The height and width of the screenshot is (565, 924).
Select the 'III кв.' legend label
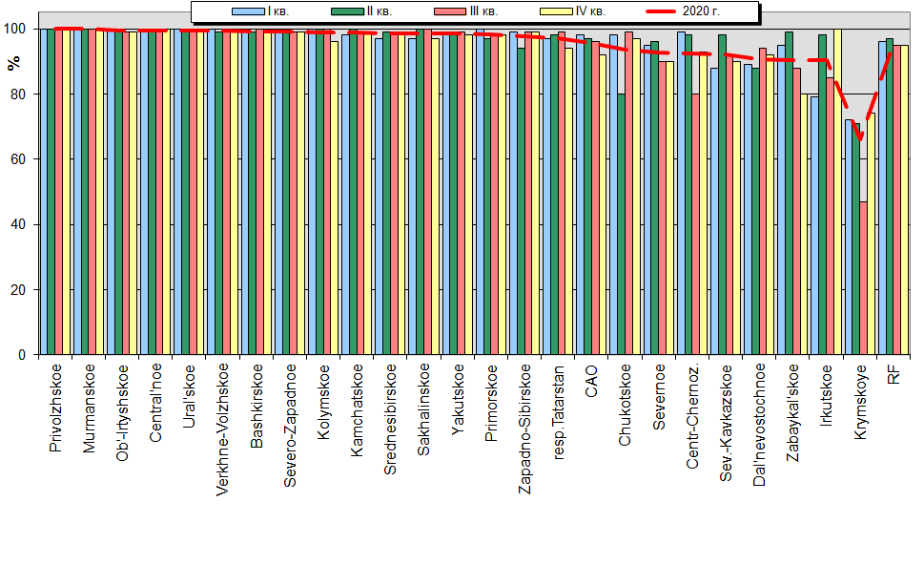pyautogui.click(x=483, y=11)
